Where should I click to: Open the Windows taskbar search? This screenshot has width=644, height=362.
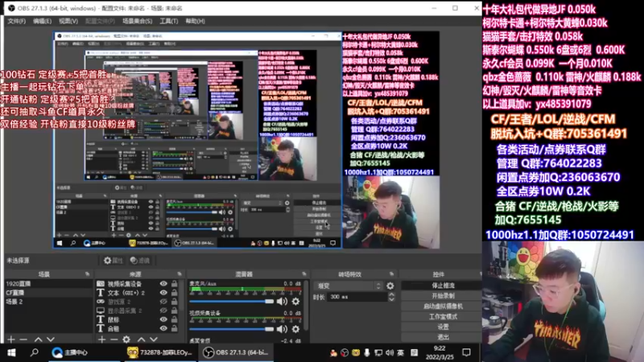click(x=35, y=352)
